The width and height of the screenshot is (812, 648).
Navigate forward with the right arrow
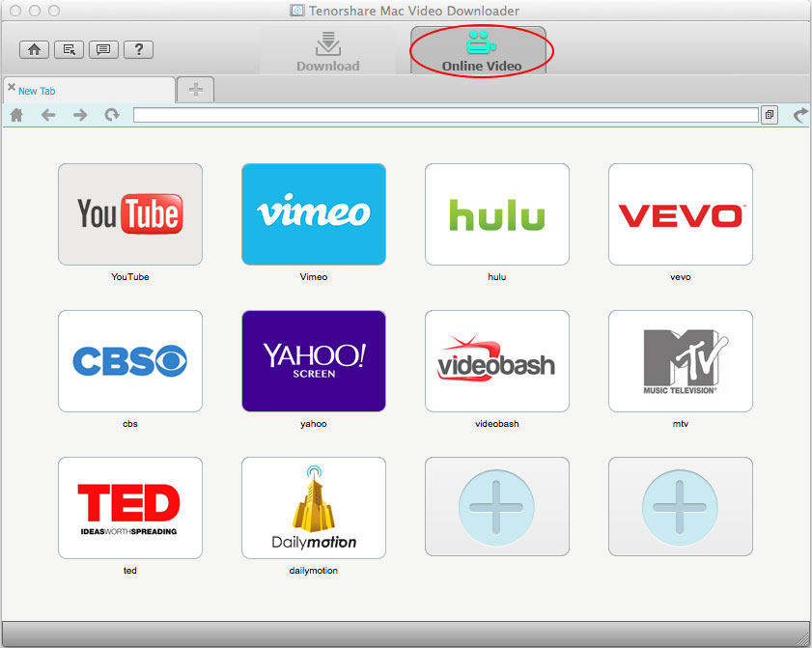[x=80, y=115]
